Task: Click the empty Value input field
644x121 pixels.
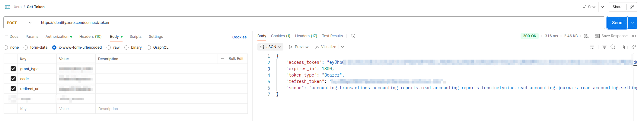Action: click(76, 109)
